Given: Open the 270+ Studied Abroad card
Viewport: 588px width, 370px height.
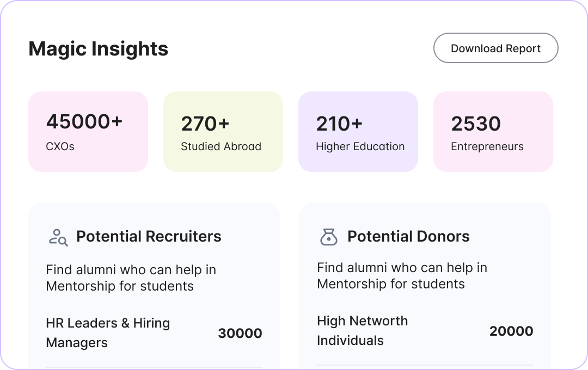Looking at the screenshot, I should pos(223,132).
